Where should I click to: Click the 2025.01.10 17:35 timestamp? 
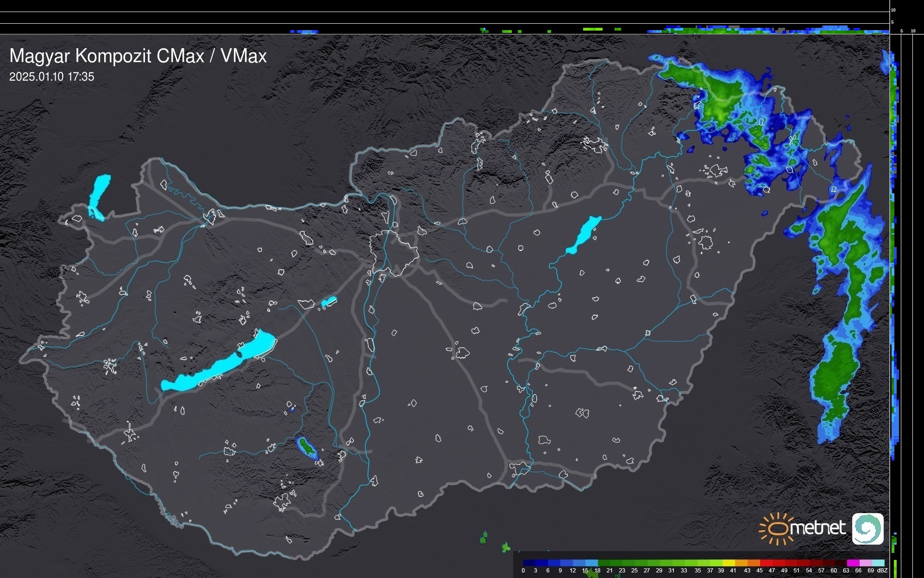pyautogui.click(x=51, y=77)
